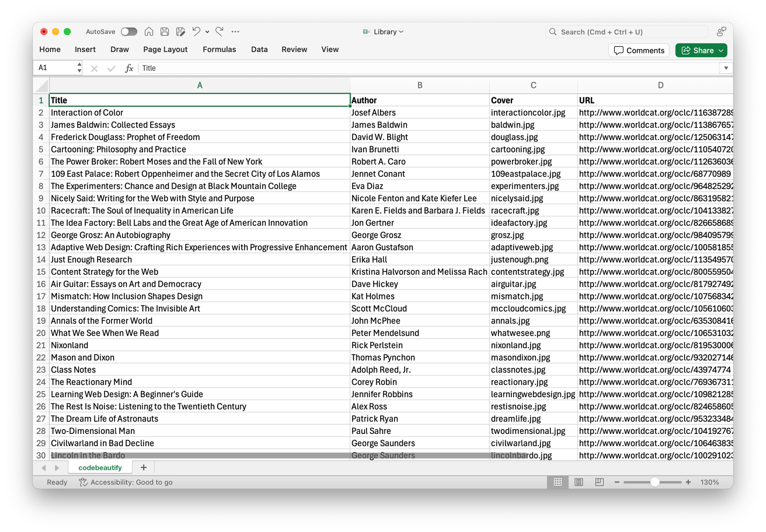766x532 pixels.
Task: Open the Draw ribbon tab
Action: point(120,49)
